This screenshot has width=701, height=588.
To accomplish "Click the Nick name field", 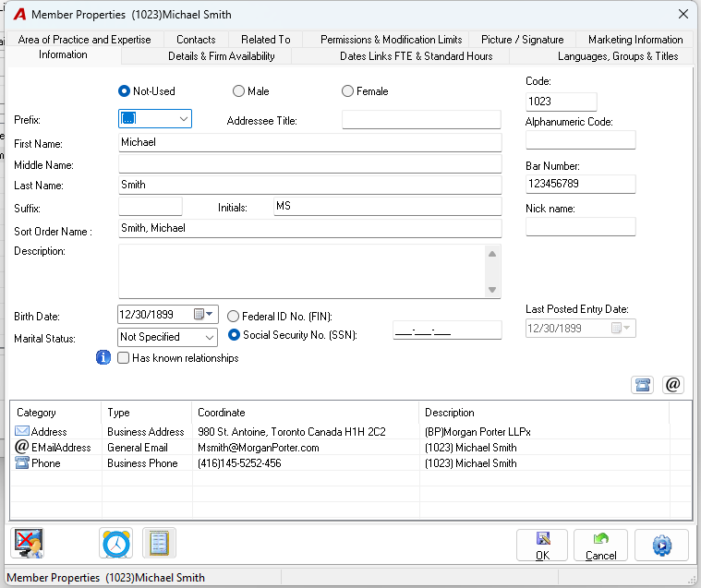I will (580, 226).
